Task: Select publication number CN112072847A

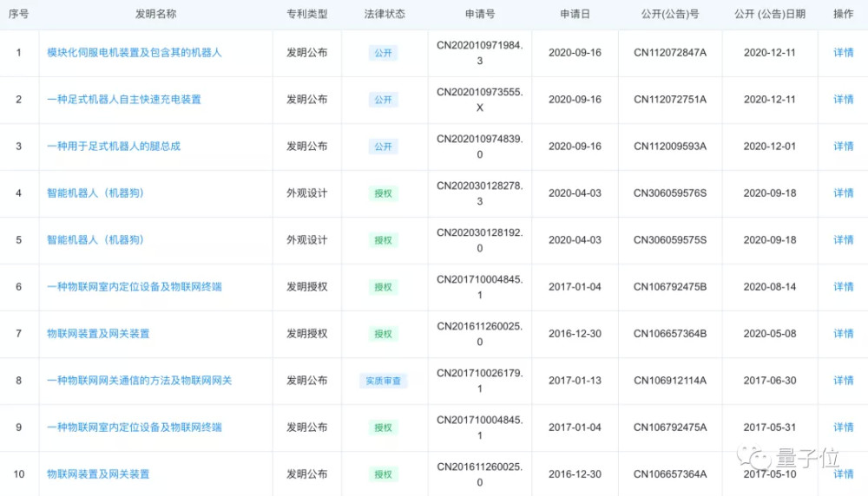Action: point(670,53)
